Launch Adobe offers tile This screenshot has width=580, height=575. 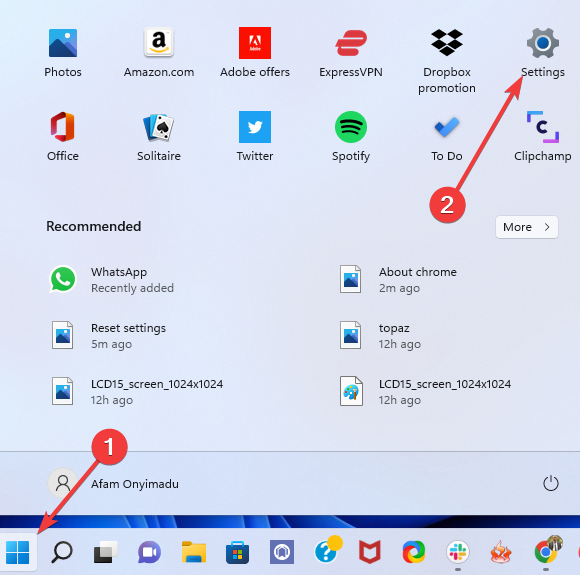255,53
